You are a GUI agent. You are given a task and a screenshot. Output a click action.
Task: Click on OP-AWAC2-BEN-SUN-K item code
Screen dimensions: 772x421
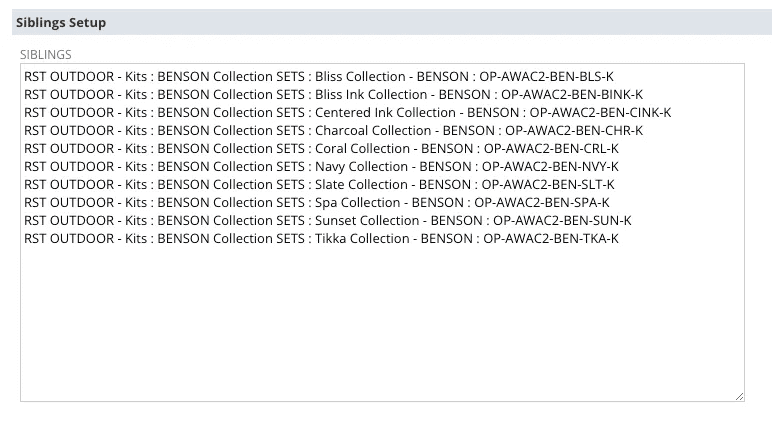[562, 221]
